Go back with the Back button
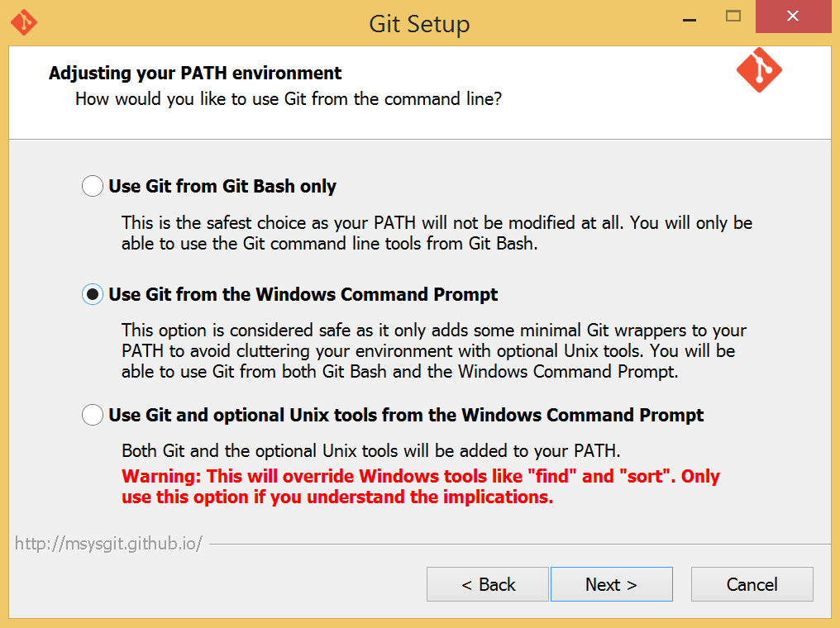Viewport: 840px width, 628px height. click(x=488, y=584)
